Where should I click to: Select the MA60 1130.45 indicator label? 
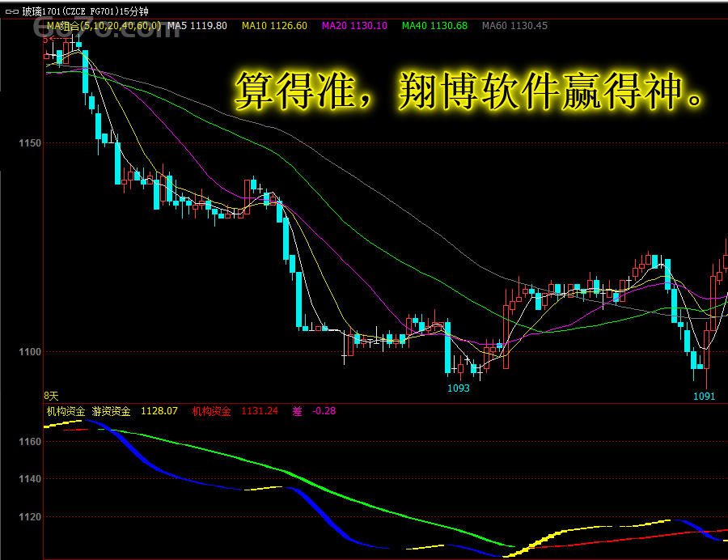click(515, 26)
